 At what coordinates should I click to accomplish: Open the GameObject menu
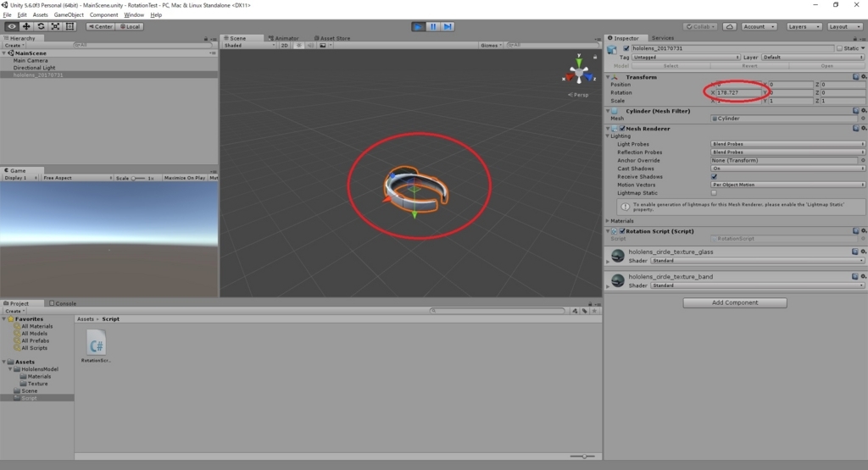69,15
